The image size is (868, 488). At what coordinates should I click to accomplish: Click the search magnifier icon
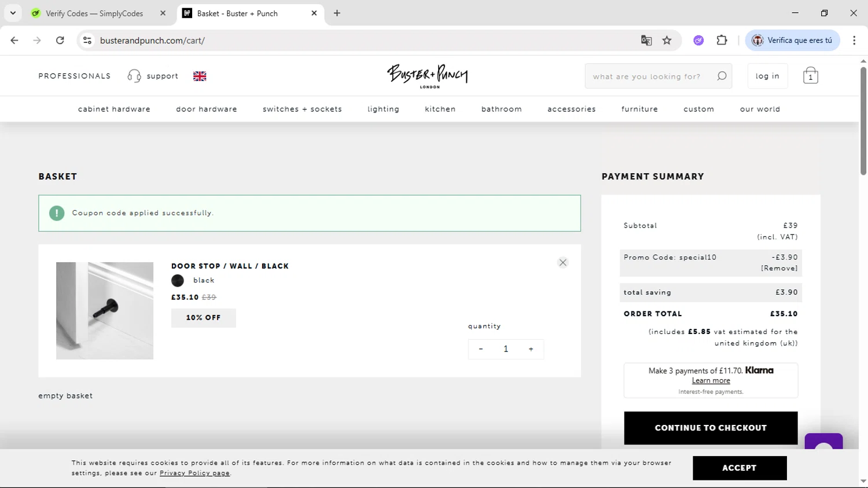722,76
